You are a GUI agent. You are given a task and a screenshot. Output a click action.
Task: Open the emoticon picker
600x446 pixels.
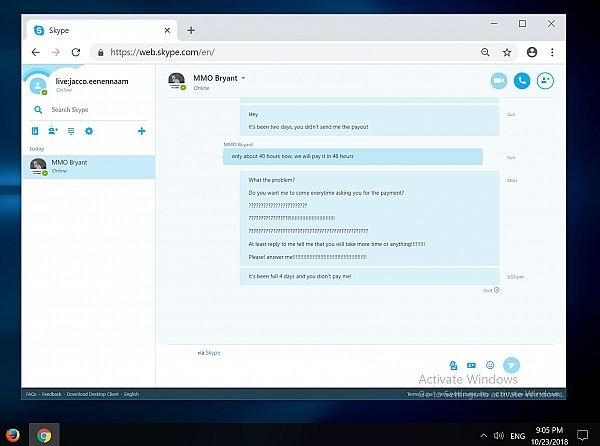(490, 365)
